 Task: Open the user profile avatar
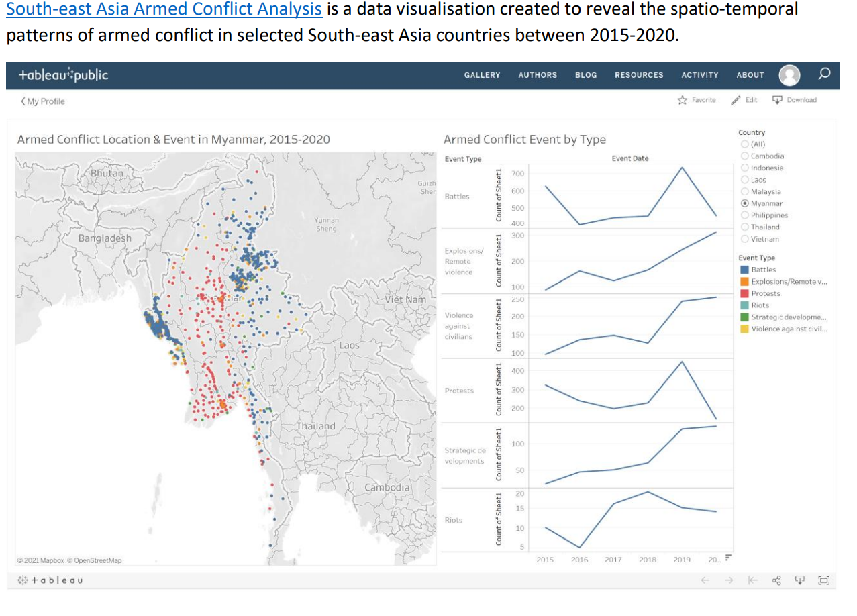(789, 75)
